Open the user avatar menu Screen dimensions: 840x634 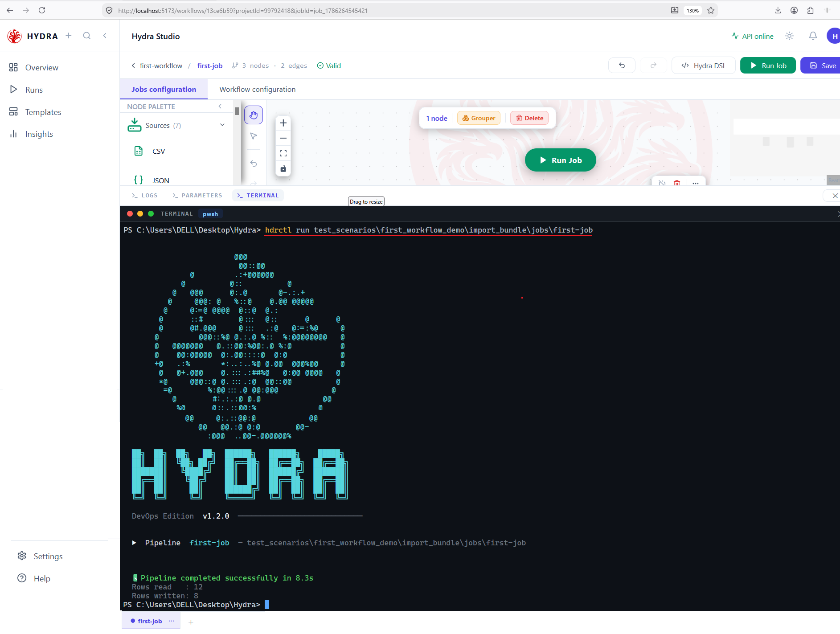pyautogui.click(x=834, y=36)
